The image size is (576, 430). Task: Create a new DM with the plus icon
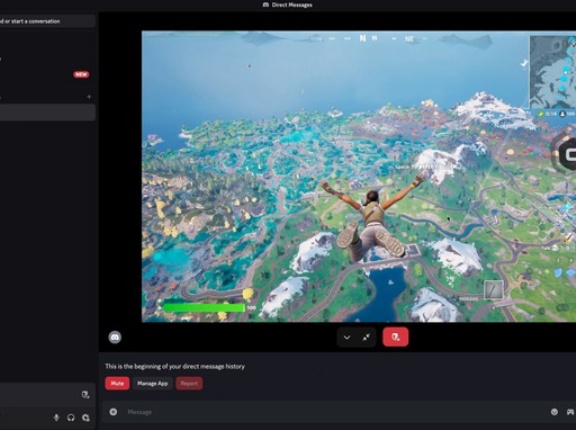(x=89, y=97)
